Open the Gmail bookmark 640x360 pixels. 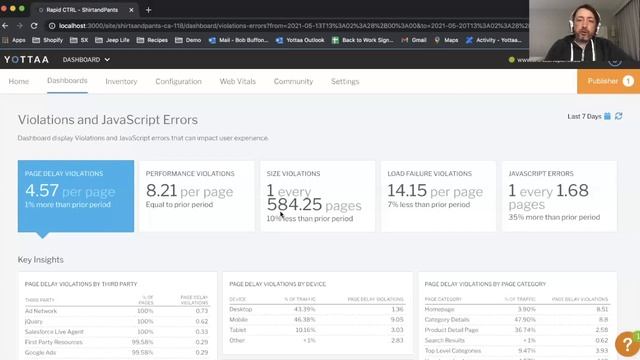(414, 40)
